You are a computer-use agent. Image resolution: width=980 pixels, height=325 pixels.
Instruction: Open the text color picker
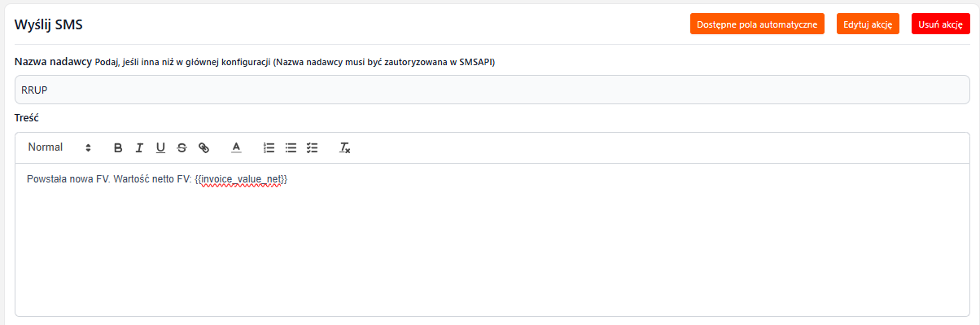click(236, 147)
